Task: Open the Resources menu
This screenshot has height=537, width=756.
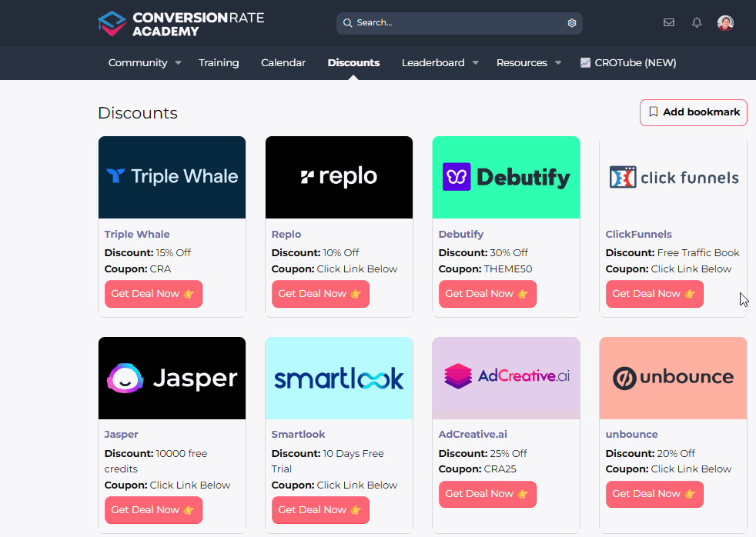Action: (x=522, y=62)
